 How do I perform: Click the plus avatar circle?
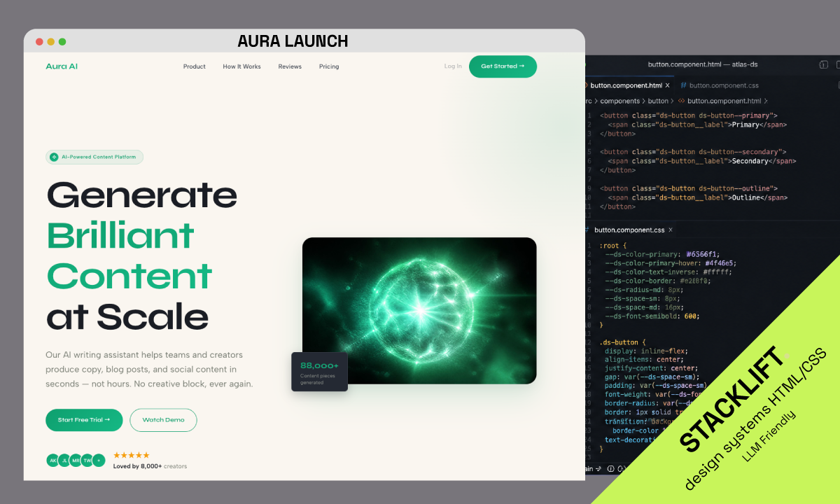[99, 461]
